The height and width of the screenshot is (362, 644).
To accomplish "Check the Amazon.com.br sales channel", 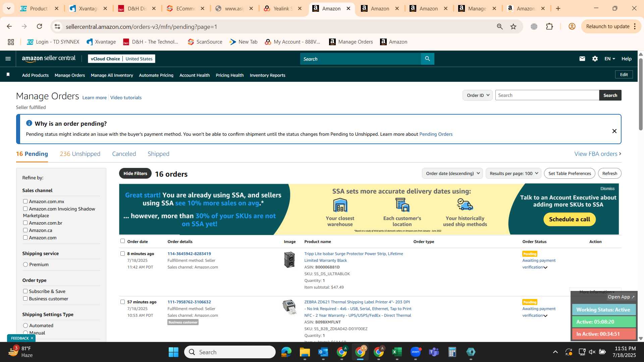I will (25, 223).
